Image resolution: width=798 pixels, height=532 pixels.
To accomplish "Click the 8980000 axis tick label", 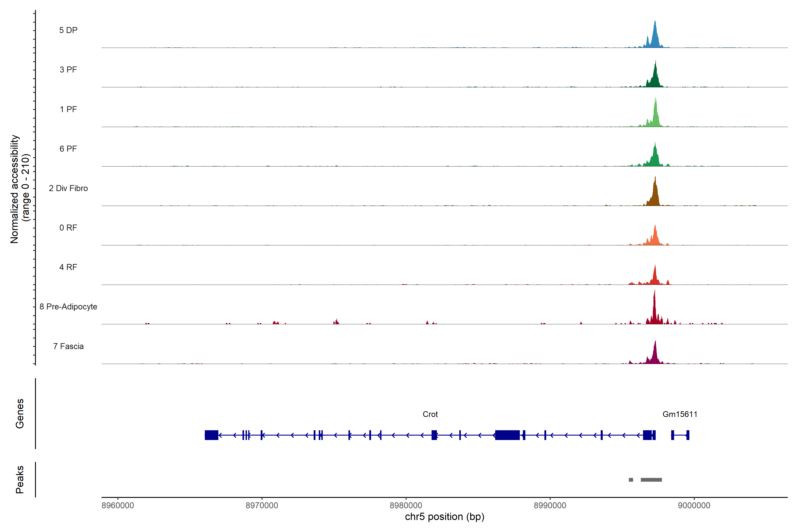I will [x=406, y=505].
